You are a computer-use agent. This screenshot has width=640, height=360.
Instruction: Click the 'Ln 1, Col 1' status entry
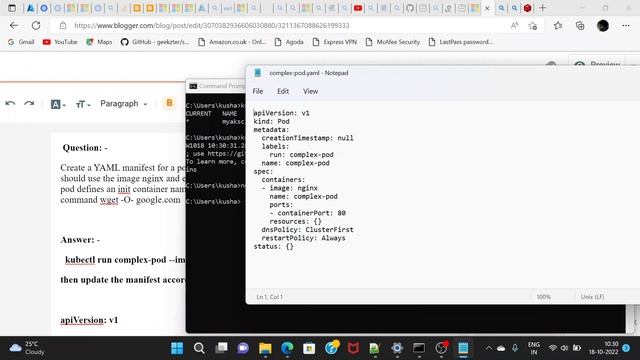(269, 297)
